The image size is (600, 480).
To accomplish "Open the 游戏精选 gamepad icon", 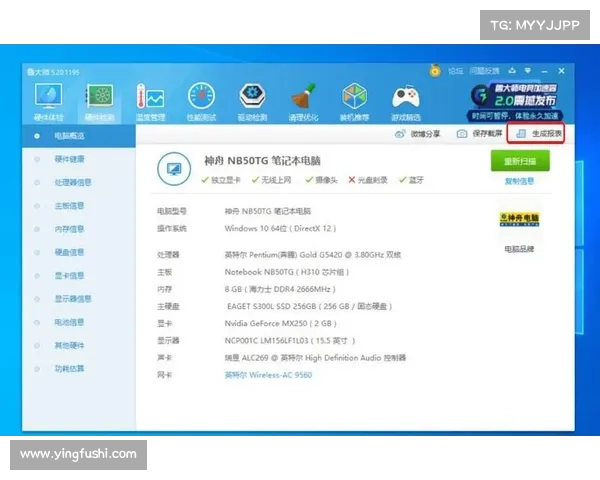I will (x=406, y=102).
